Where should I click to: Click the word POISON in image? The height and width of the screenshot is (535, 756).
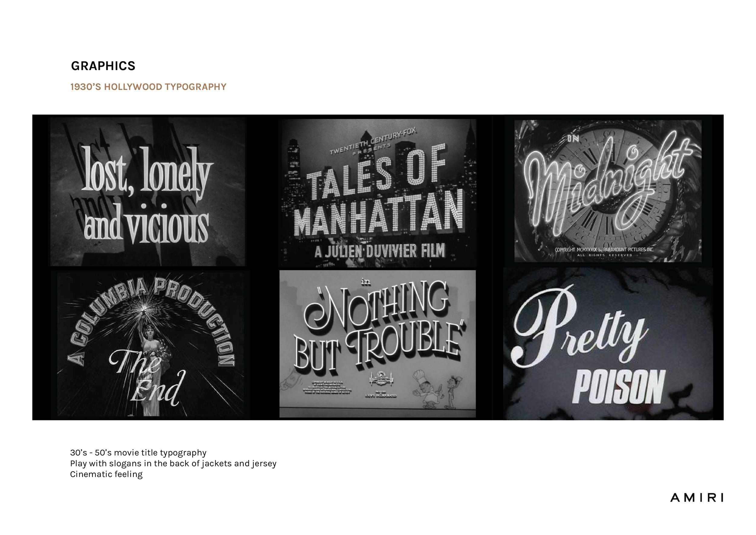(x=618, y=387)
